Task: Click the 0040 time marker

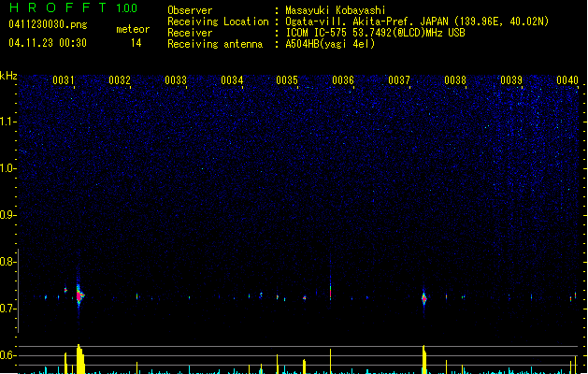Action: [x=567, y=79]
